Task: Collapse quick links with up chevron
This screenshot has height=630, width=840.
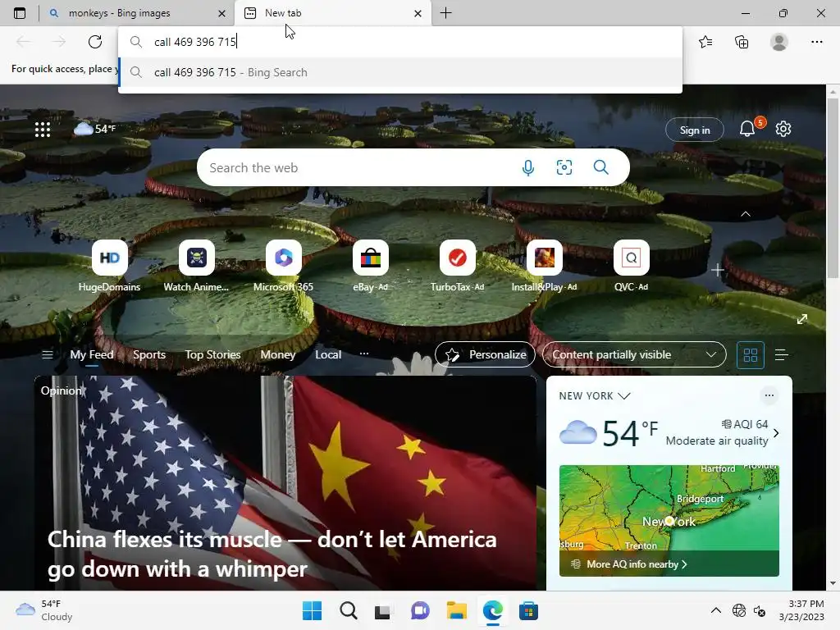Action: [745, 214]
